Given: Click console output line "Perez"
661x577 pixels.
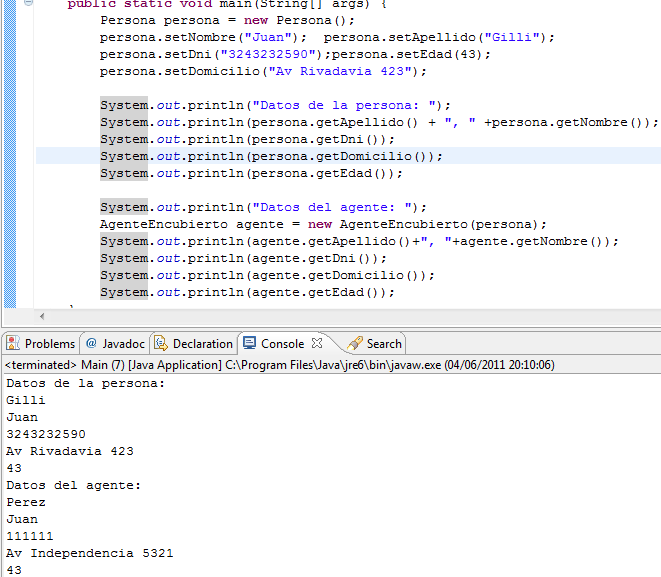Looking at the screenshot, I should 26,502.
